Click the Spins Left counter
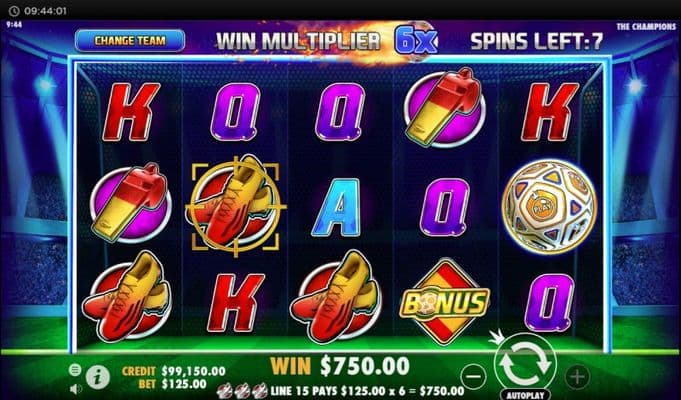 [537, 41]
